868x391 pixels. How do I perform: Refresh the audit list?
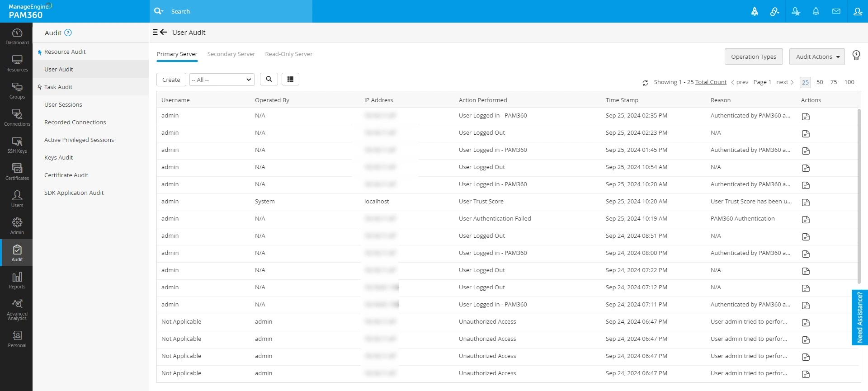[x=646, y=83]
